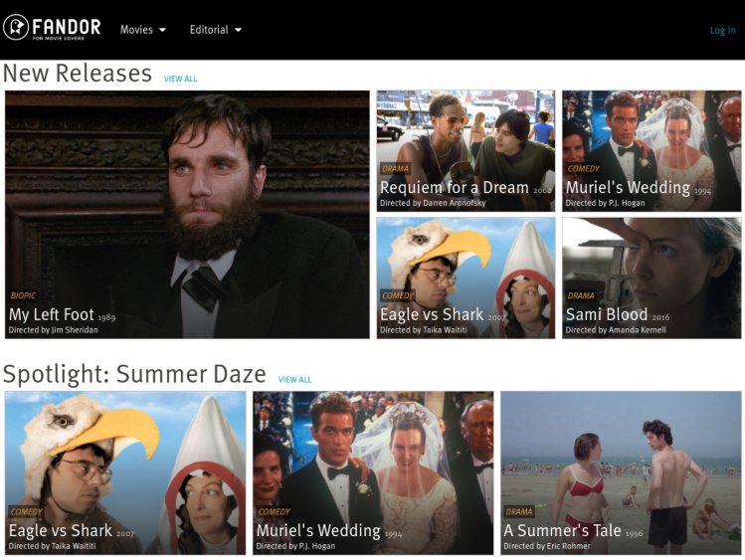This screenshot has height=560, width=745.
Task: Open Eagle vs Shark in New Releases
Action: 466,278
